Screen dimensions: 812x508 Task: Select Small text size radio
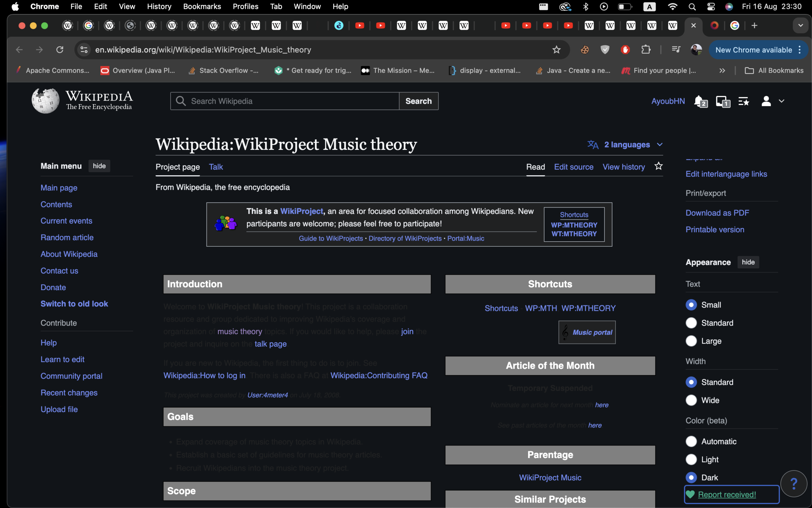(691, 305)
